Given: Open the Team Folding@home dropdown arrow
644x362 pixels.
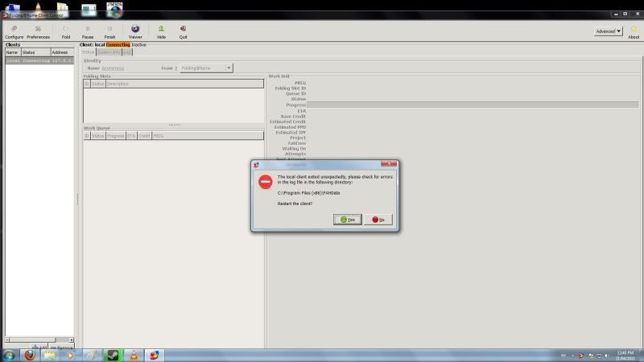Looking at the screenshot, I should click(x=229, y=68).
